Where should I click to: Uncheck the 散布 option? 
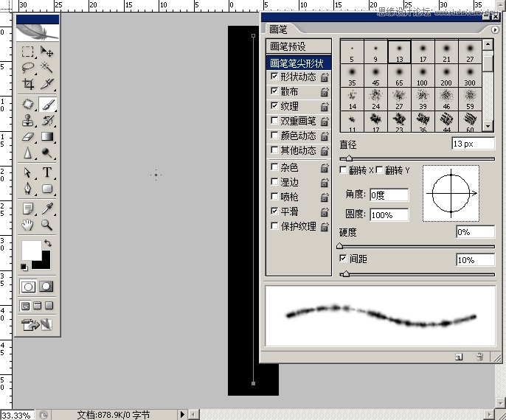tap(275, 91)
